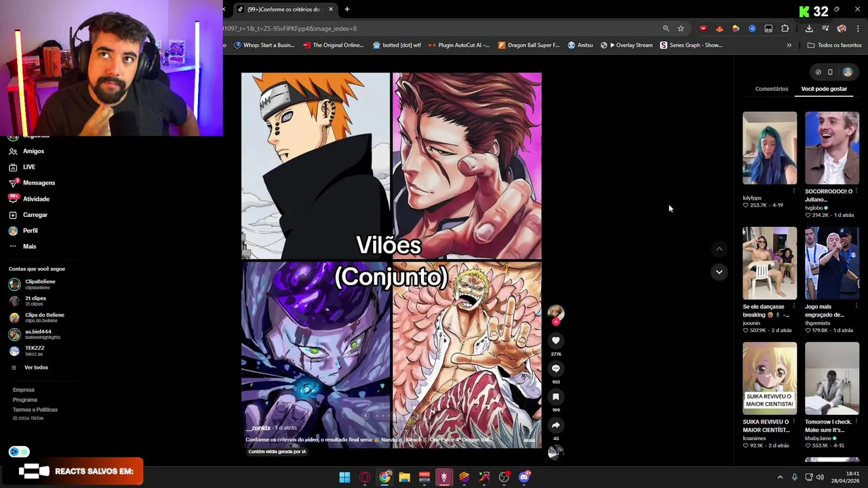Open Overlay Stream bookmark
Image resolution: width=868 pixels, height=488 pixels.
pyautogui.click(x=627, y=45)
